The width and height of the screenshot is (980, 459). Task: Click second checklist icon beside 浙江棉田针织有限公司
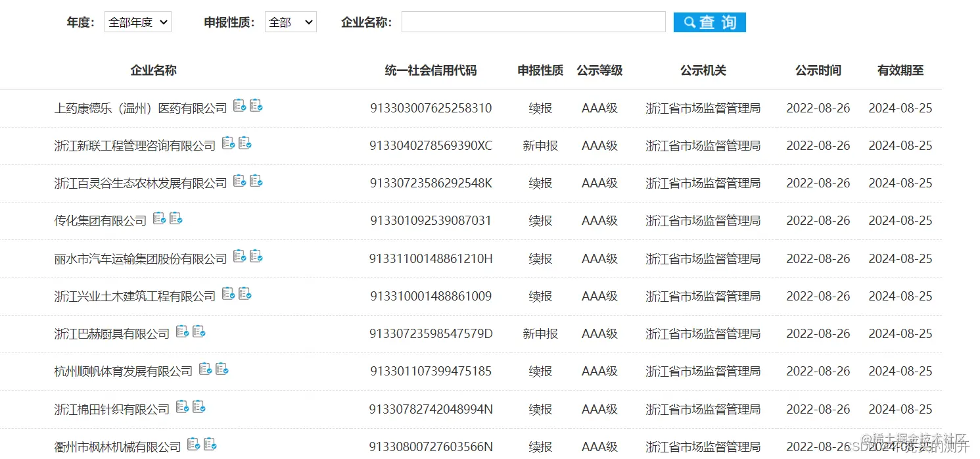coord(199,407)
